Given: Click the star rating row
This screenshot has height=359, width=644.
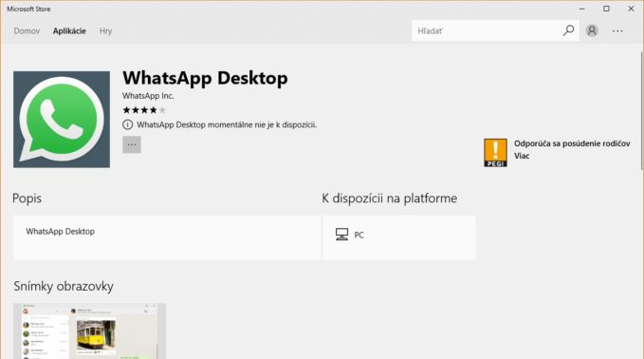Looking at the screenshot, I should pos(144,110).
